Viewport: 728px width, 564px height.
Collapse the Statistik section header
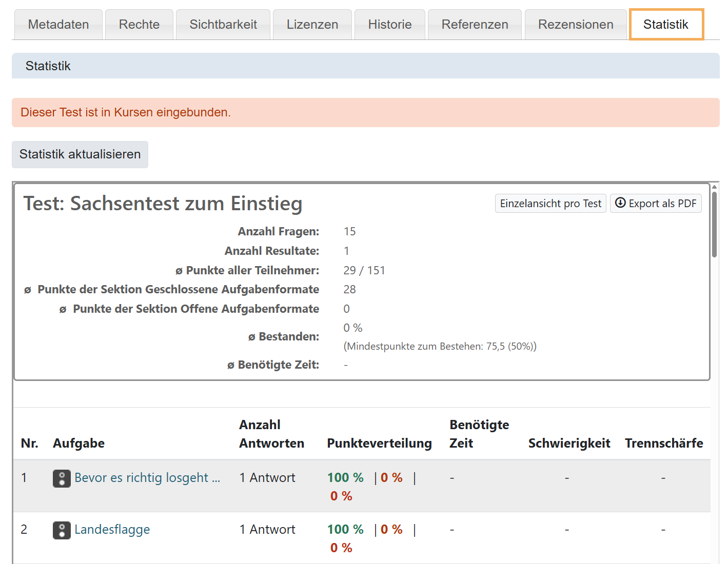click(x=48, y=66)
